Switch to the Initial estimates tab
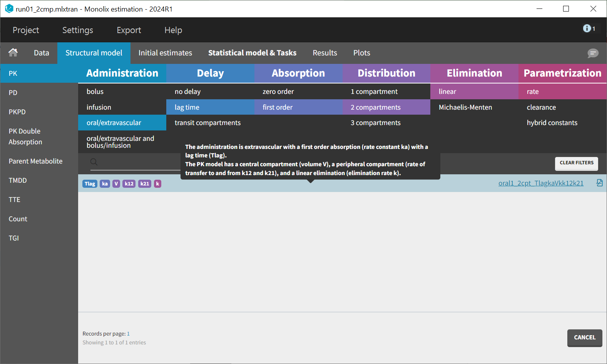Screen dimensions: 607x364 tap(165, 53)
